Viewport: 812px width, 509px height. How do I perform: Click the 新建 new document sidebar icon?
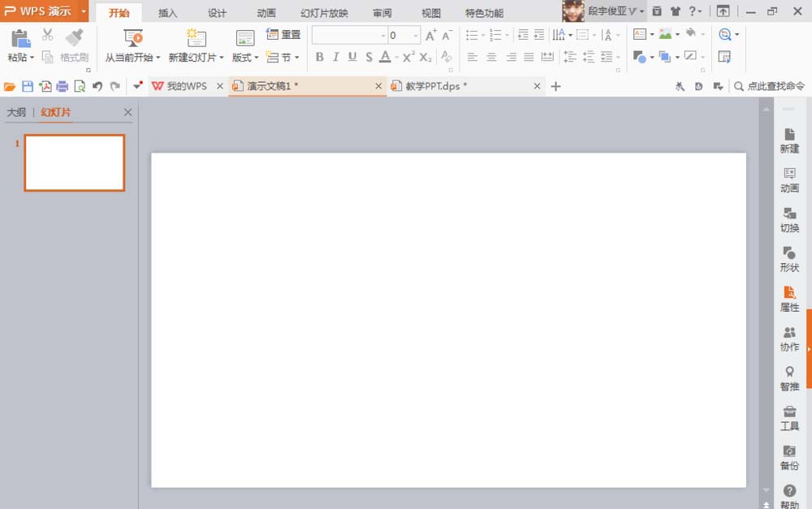[x=789, y=140]
